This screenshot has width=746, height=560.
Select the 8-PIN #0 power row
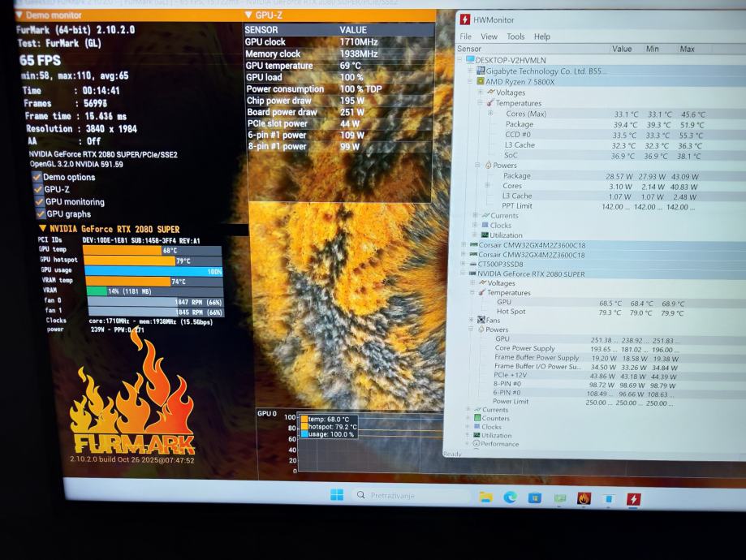click(x=585, y=385)
